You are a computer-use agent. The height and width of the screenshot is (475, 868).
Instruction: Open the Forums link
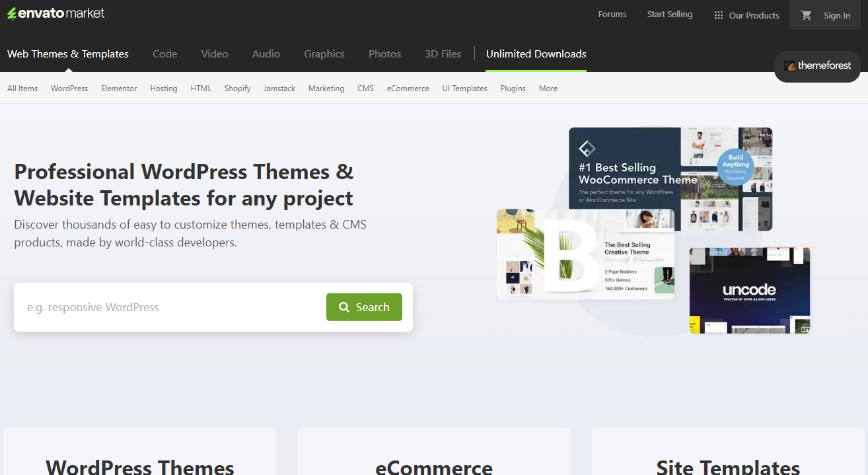(612, 14)
